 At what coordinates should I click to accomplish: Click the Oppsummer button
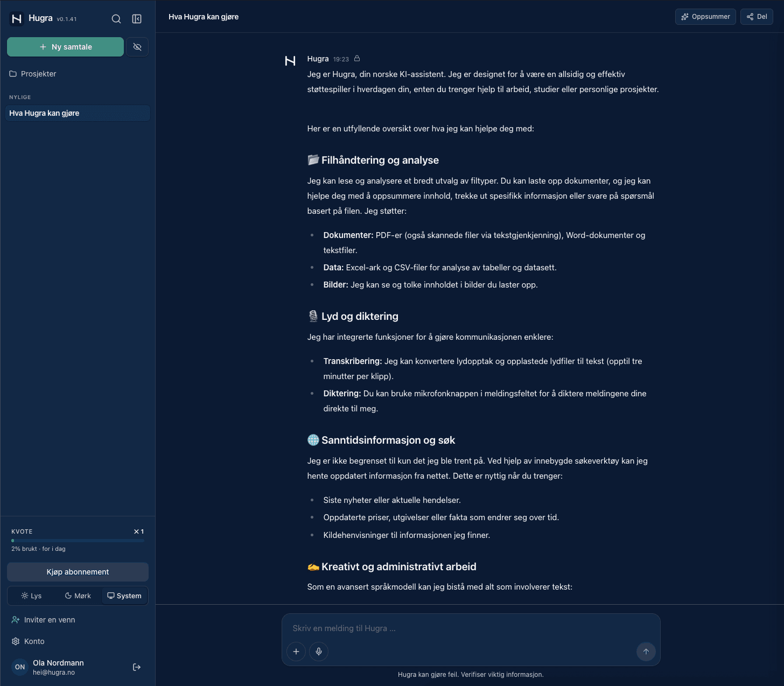pos(705,17)
